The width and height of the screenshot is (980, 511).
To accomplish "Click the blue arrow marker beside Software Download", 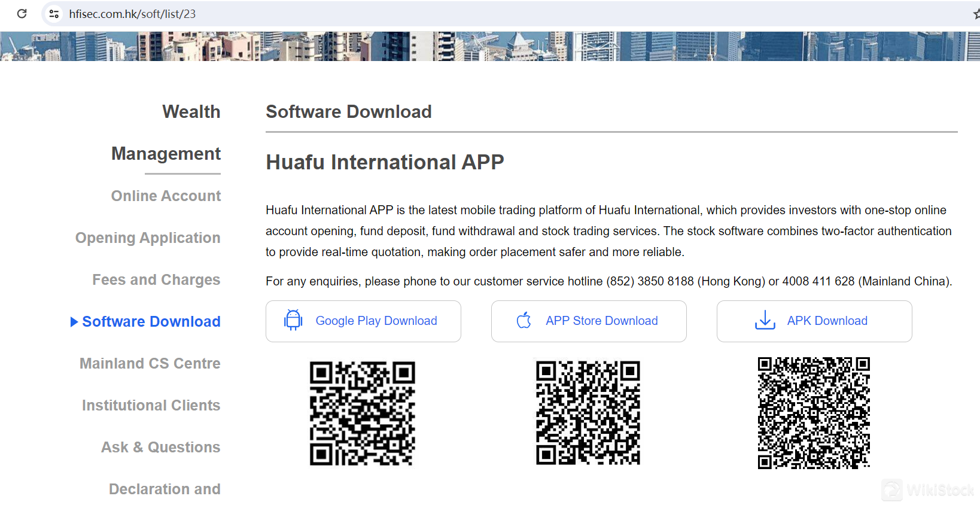I will point(74,322).
